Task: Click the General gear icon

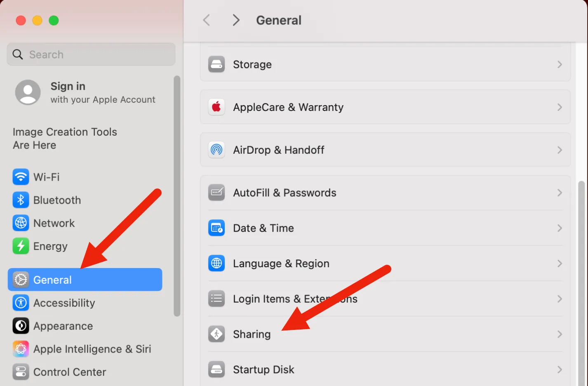Action: click(x=21, y=280)
